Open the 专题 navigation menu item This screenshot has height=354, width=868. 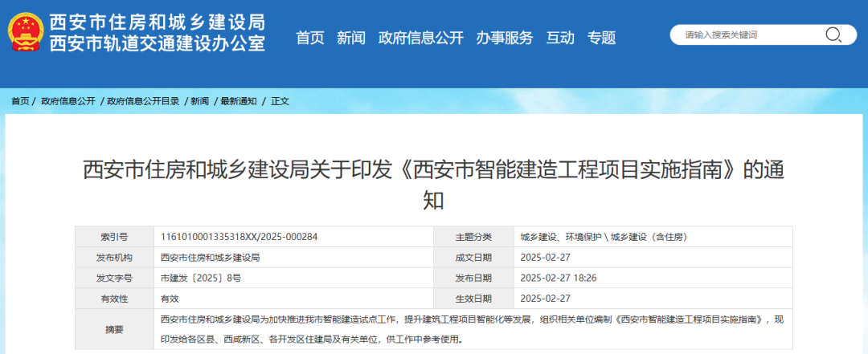[602, 38]
